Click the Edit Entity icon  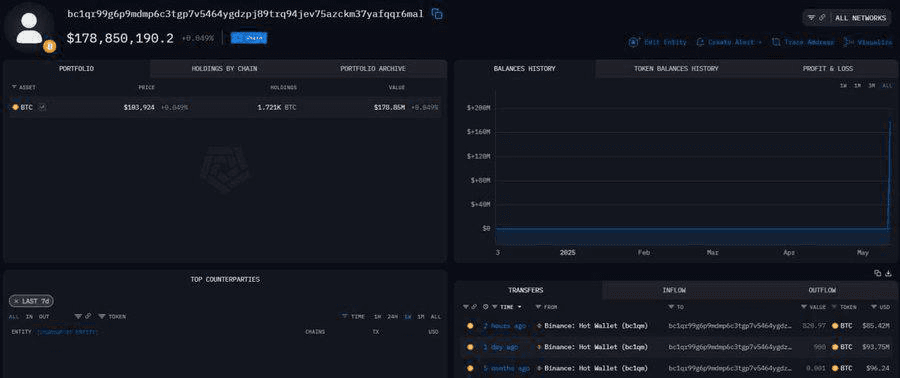(x=634, y=42)
